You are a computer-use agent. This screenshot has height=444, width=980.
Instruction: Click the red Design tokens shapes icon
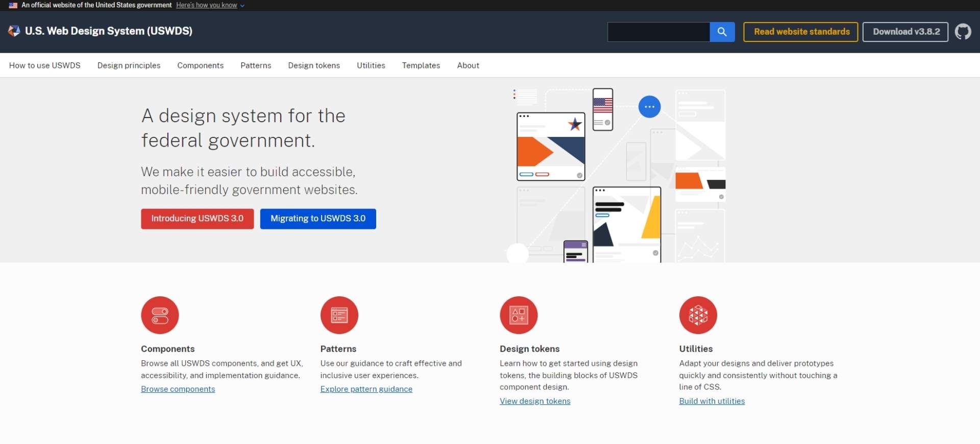pos(519,315)
